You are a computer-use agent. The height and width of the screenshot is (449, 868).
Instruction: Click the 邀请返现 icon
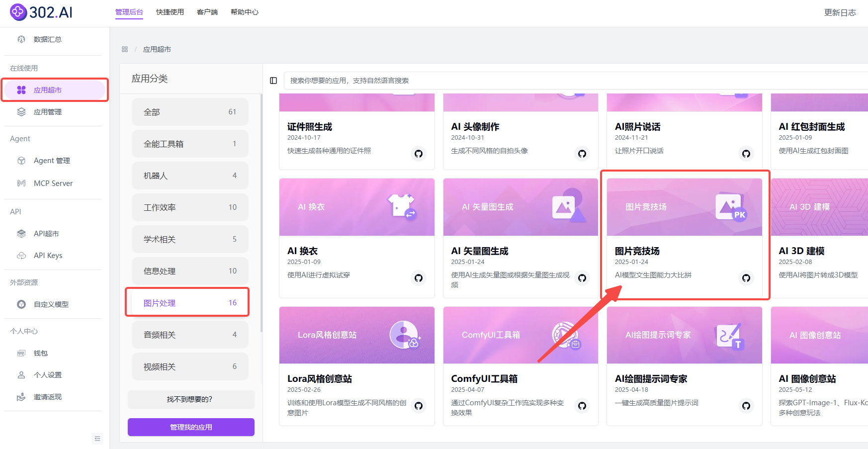click(21, 397)
